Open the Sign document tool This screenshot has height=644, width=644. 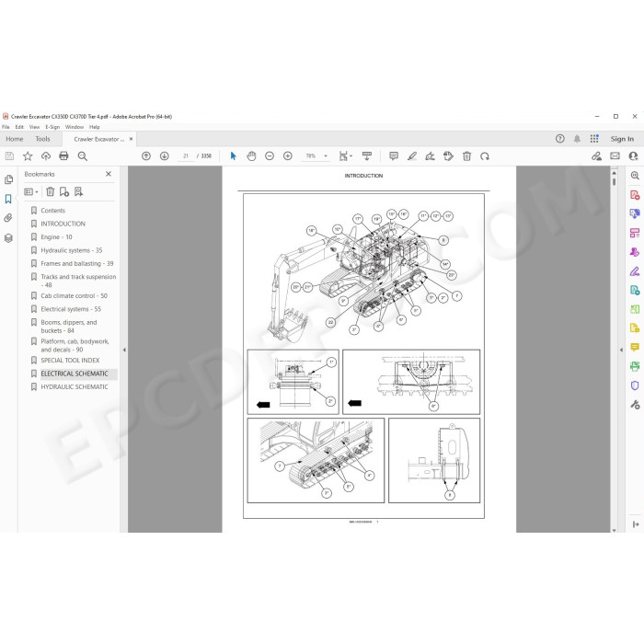(430, 156)
